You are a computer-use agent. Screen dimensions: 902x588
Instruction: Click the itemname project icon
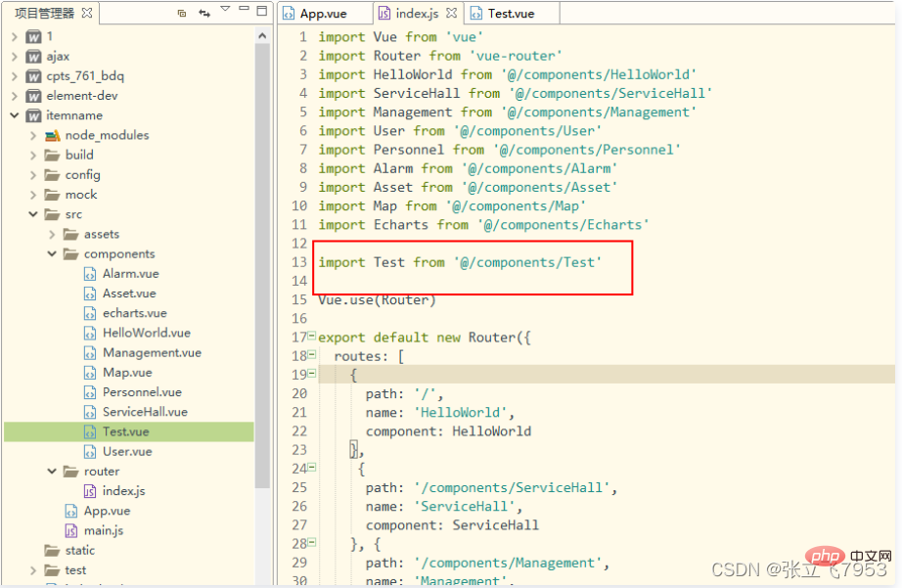click(34, 115)
